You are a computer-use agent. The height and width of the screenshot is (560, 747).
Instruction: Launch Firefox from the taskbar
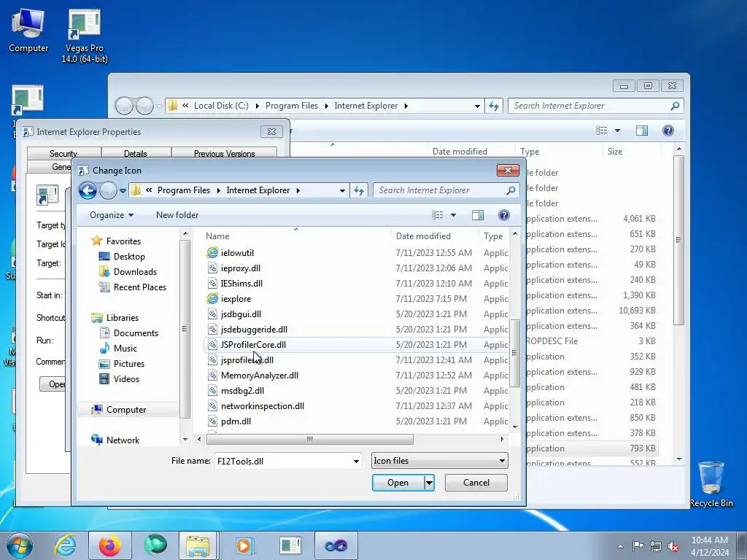click(109, 545)
